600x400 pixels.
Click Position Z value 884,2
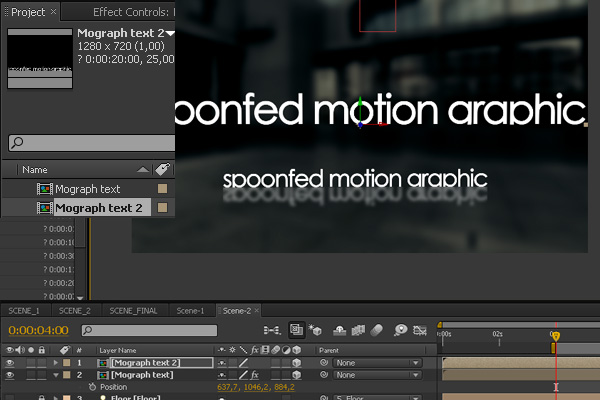(x=284, y=387)
